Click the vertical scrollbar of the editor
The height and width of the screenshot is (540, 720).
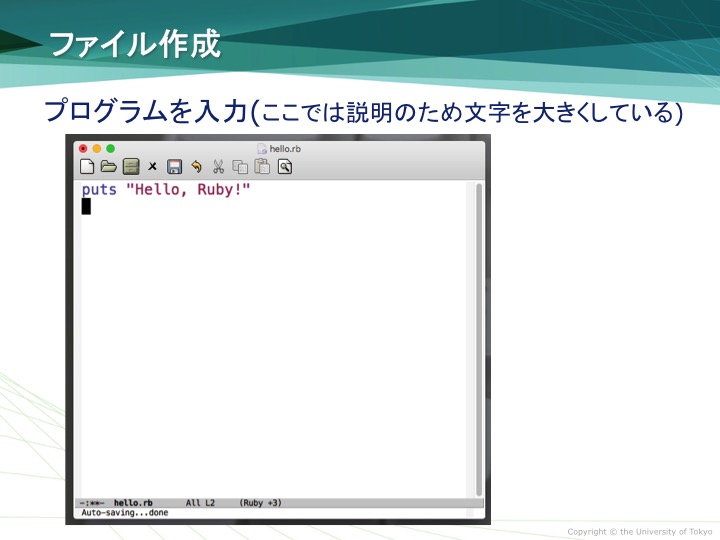pyautogui.click(x=479, y=339)
